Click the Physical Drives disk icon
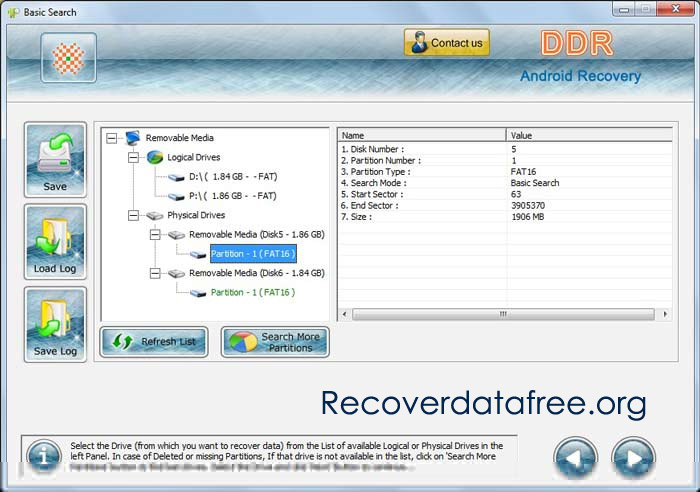Image resolution: width=700 pixels, height=492 pixels. [154, 216]
